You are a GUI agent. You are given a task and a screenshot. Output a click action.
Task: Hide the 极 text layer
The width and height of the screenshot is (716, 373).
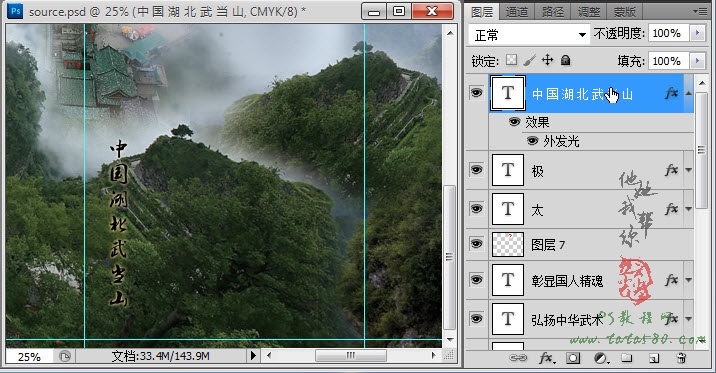pos(476,170)
